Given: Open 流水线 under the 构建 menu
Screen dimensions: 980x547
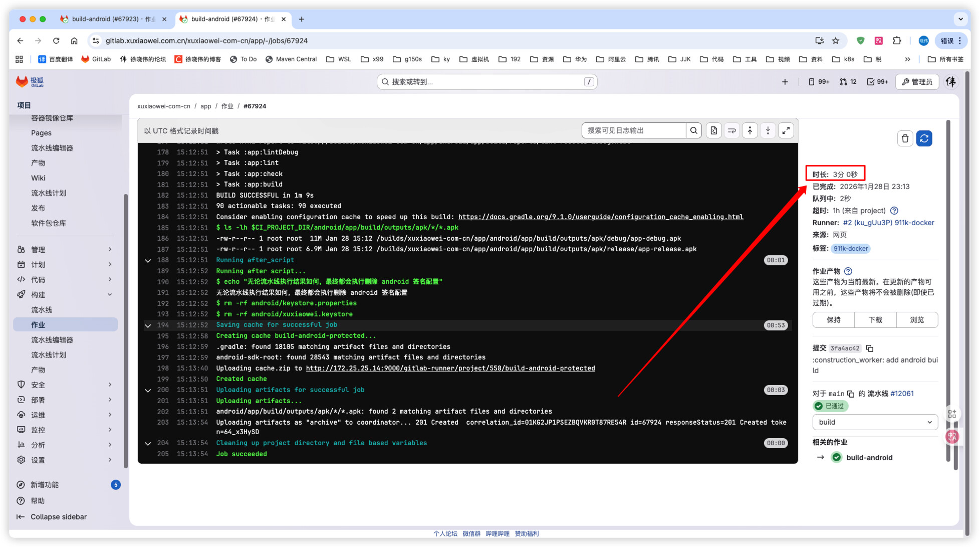Looking at the screenshot, I should (x=42, y=310).
